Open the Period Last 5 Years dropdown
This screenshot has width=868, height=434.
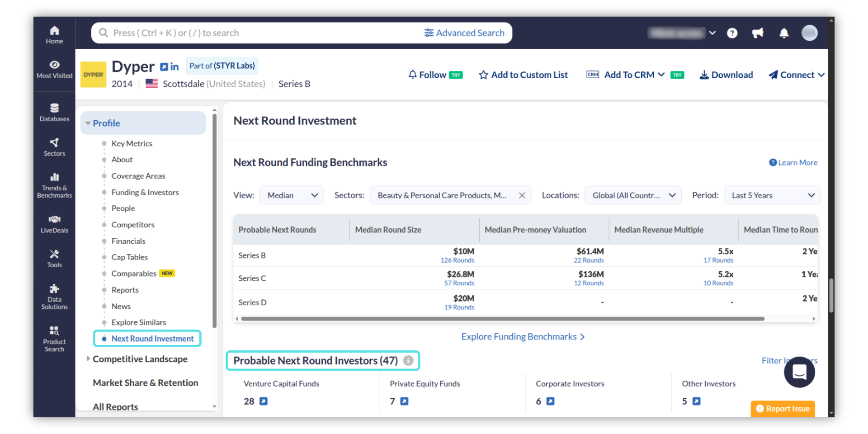click(x=772, y=195)
